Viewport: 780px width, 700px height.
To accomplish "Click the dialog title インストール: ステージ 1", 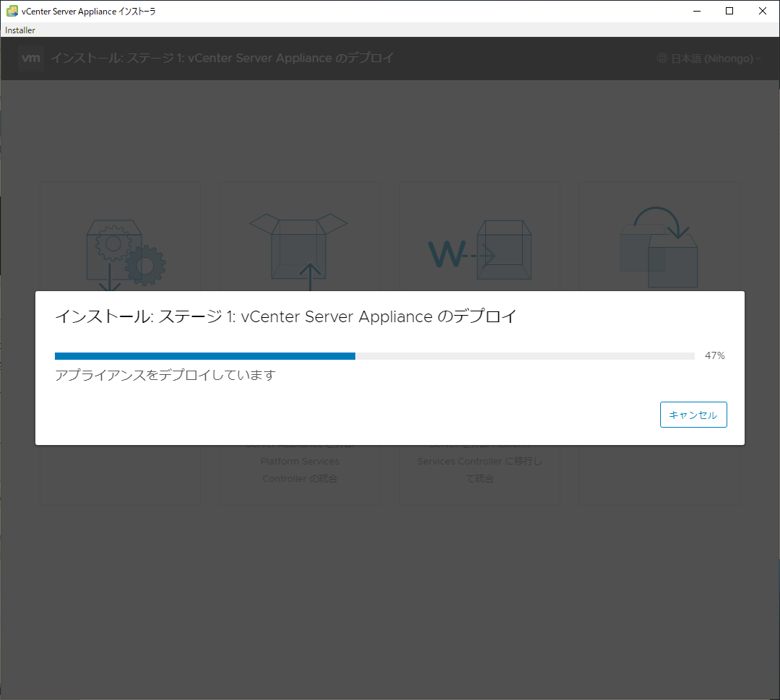I will (x=285, y=316).
